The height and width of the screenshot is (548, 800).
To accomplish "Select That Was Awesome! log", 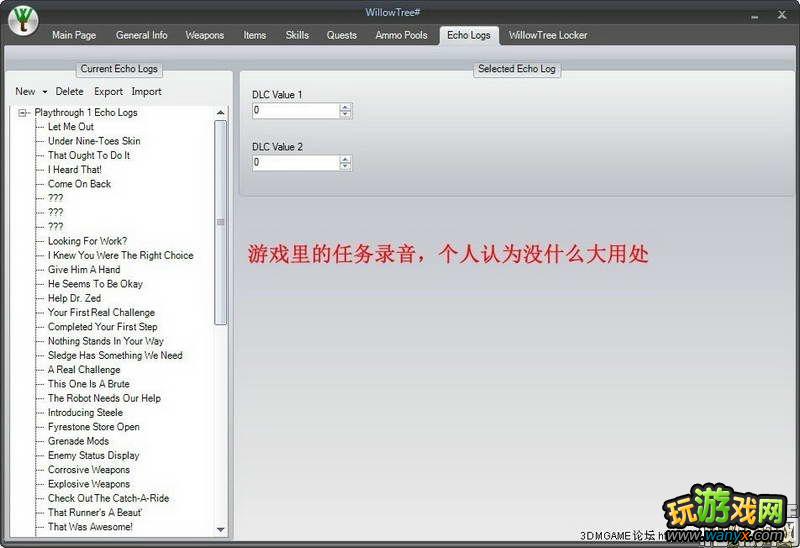I will point(90,527).
